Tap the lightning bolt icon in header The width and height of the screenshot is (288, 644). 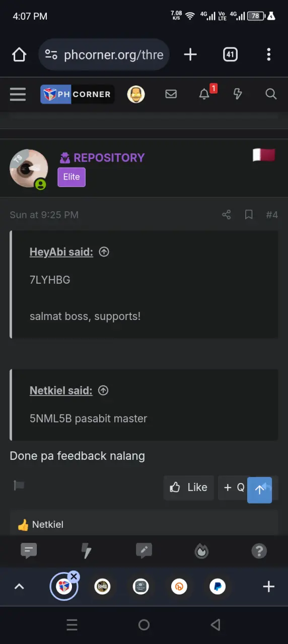(238, 94)
